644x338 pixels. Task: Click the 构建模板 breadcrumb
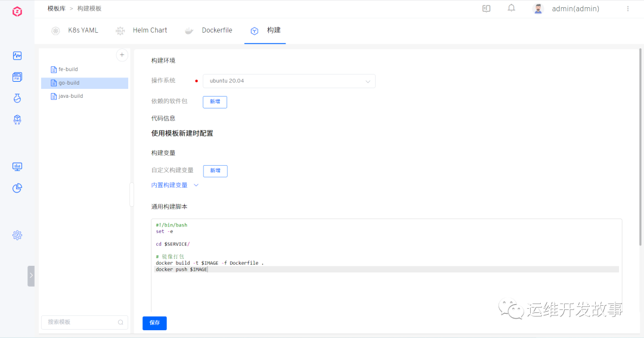pos(89,8)
